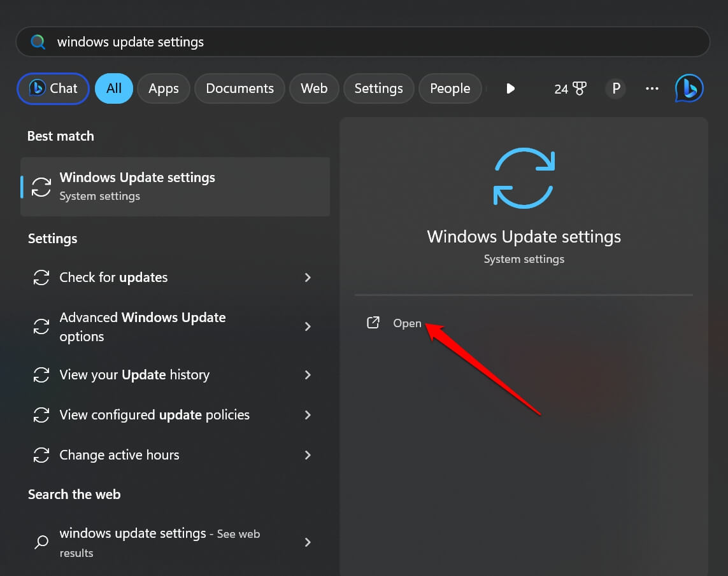Switch to the Documents filter tab
Viewport: 728px width, 576px height.
coord(239,88)
